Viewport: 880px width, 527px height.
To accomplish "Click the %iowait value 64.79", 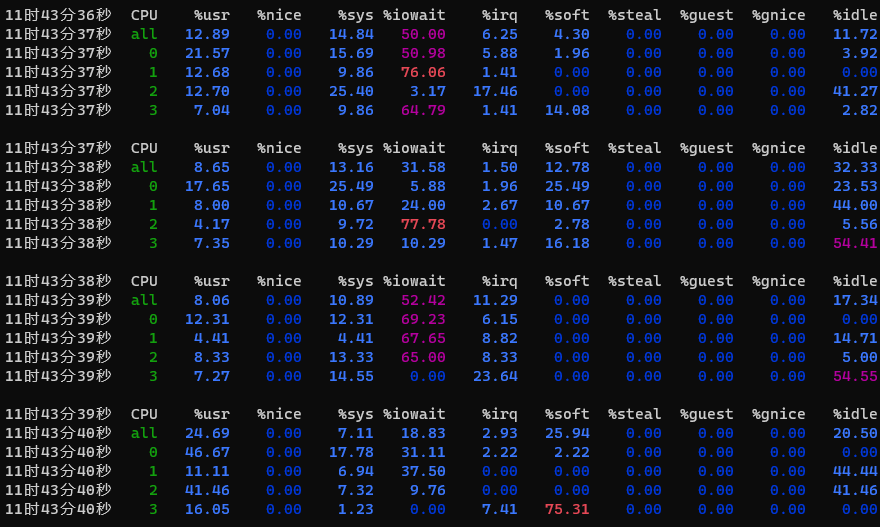I will pyautogui.click(x=423, y=110).
